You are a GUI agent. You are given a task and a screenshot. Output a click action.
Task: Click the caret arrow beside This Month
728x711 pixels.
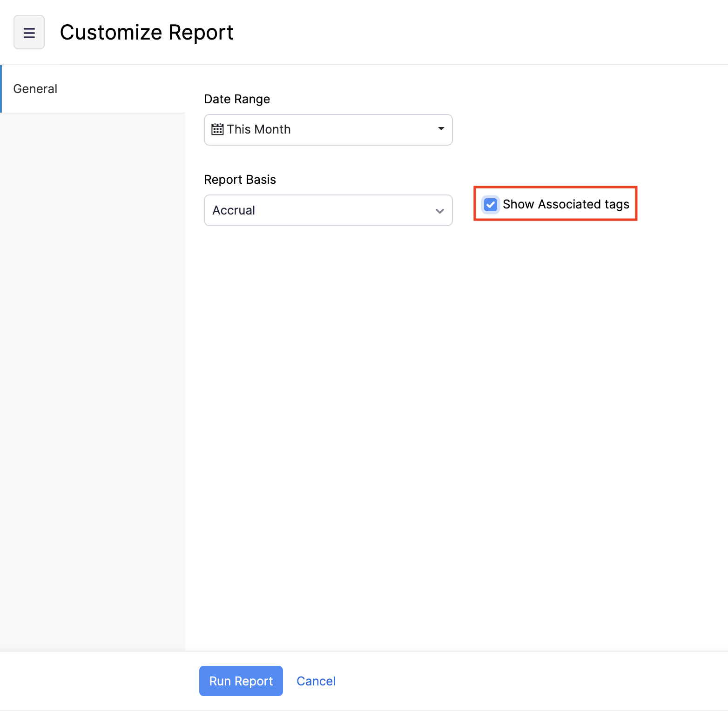441,129
